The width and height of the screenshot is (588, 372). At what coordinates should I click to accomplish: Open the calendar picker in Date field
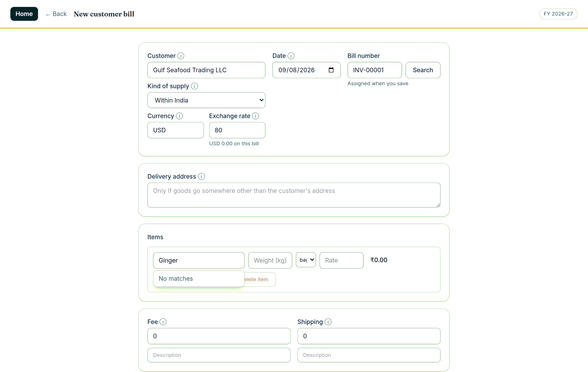coord(331,70)
